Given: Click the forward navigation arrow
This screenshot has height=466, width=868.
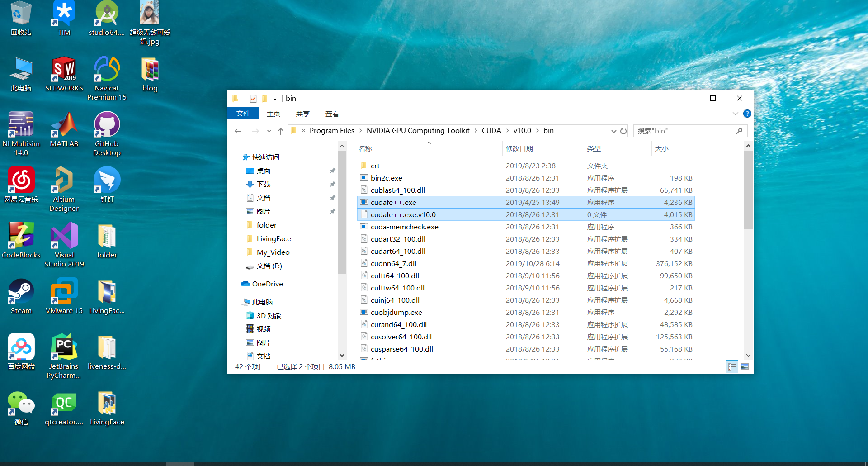Looking at the screenshot, I should coord(256,131).
